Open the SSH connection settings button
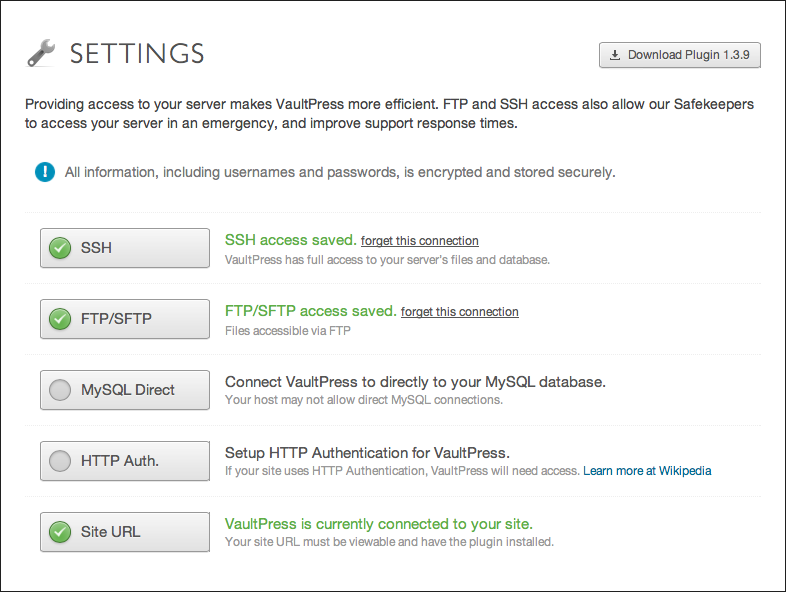The width and height of the screenshot is (786, 592). coord(125,248)
